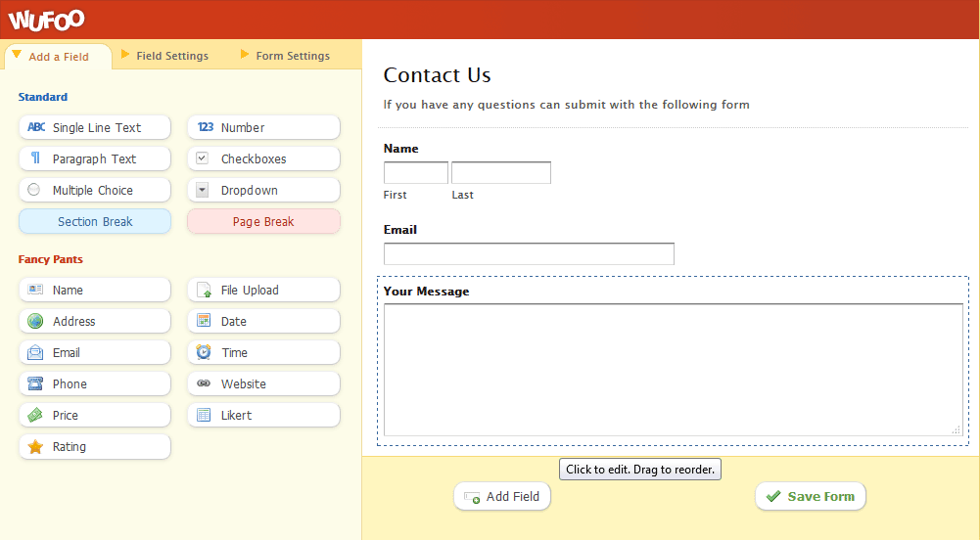980x540 pixels.
Task: Click the green checkmark on Save Form
Action: (773, 496)
